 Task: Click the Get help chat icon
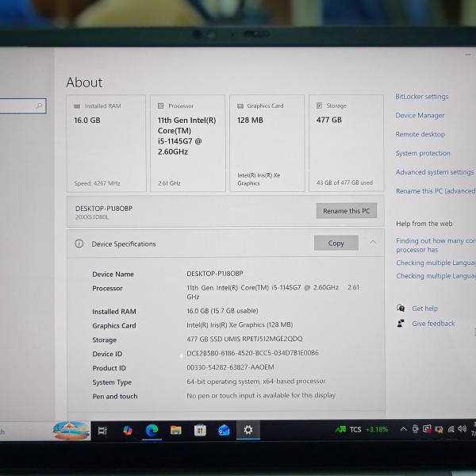pos(401,308)
